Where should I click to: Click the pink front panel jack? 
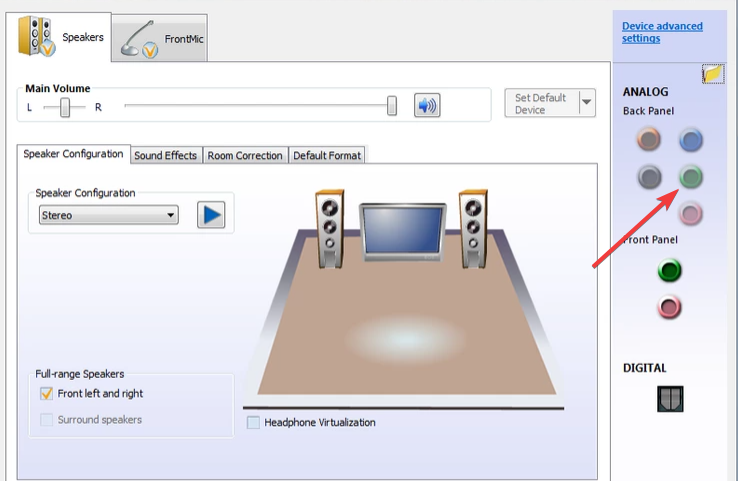669,307
